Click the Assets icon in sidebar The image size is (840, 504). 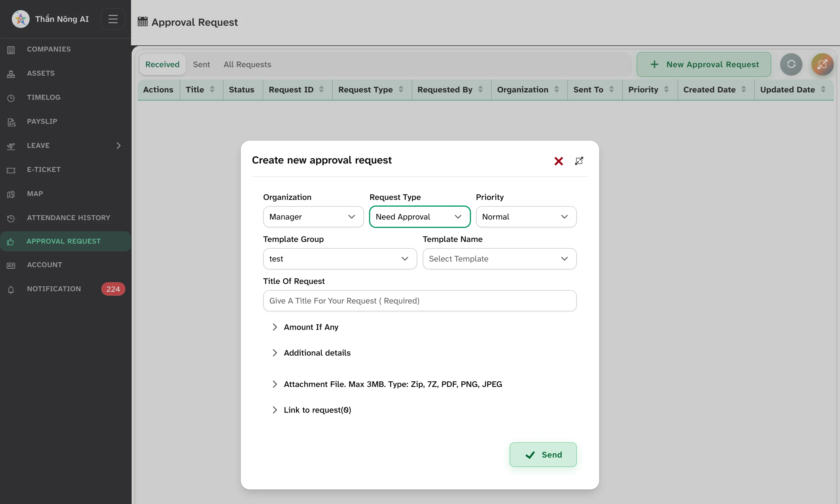[x=11, y=74]
